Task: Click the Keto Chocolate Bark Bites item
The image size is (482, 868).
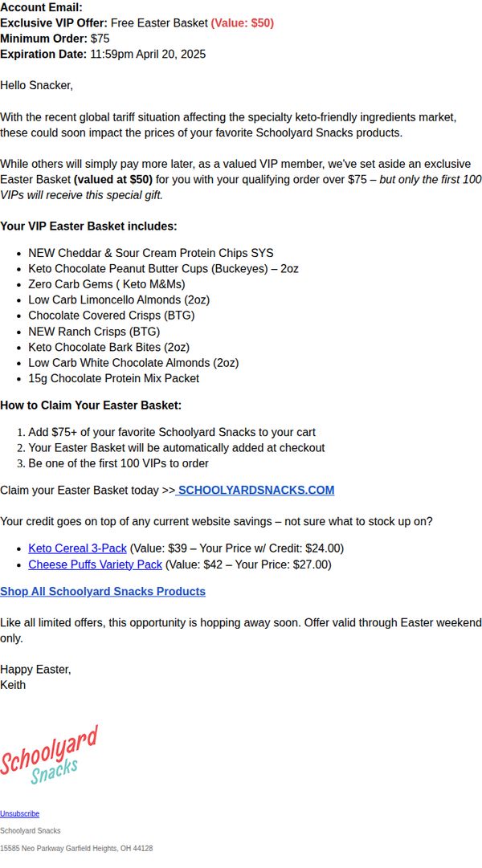Action: click(108, 347)
